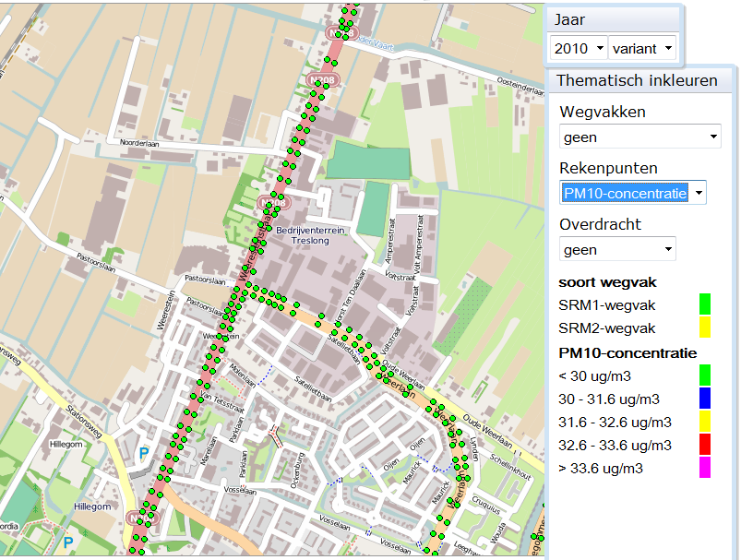Screen dimensions: 741x560
Task: Click the yellow SRM2-wegvak swatch
Action: [x=704, y=328]
